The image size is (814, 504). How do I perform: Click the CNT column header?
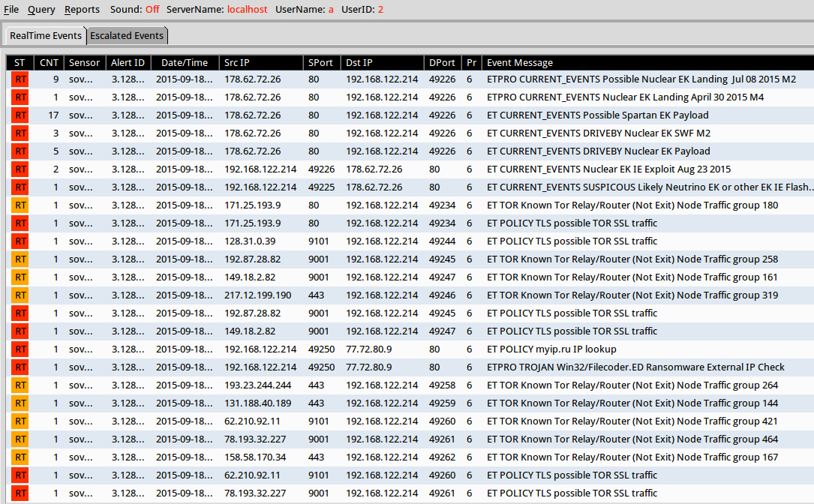[50, 63]
